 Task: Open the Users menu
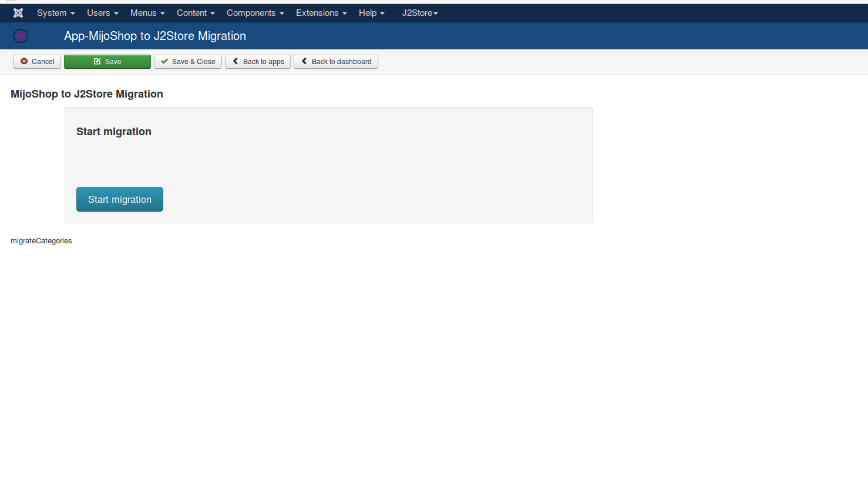pos(103,13)
